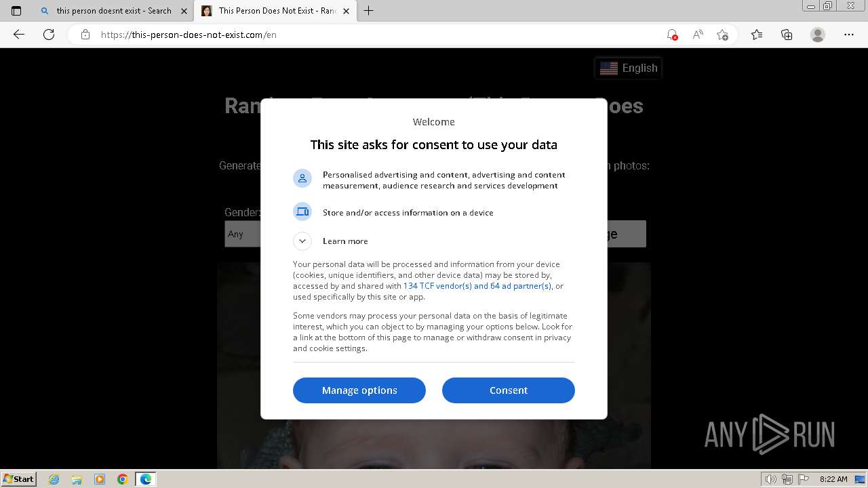The height and width of the screenshot is (488, 868).
Task: Open the tracking prevention notification icon
Action: coord(671,35)
